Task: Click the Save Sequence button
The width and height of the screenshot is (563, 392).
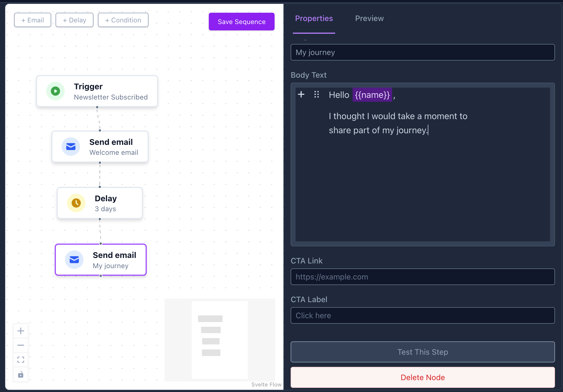Action: 242,22
